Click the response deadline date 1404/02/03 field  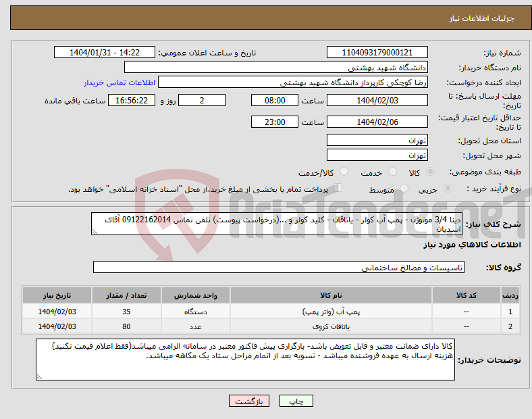pos(377,100)
